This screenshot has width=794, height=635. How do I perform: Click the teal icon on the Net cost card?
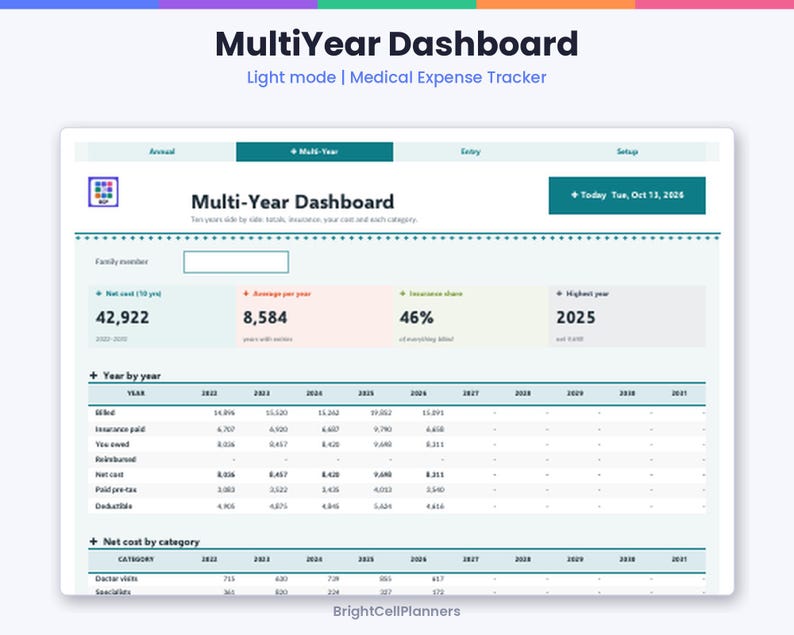coord(99,293)
